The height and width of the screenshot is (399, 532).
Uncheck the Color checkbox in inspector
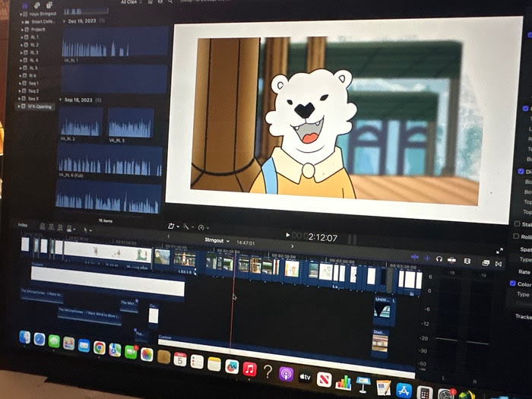pyautogui.click(x=513, y=283)
